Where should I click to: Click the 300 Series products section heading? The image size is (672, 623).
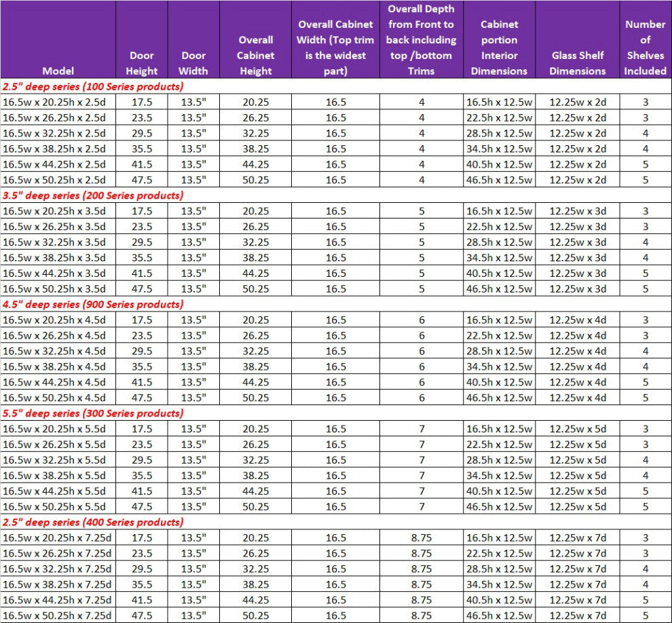pos(93,413)
